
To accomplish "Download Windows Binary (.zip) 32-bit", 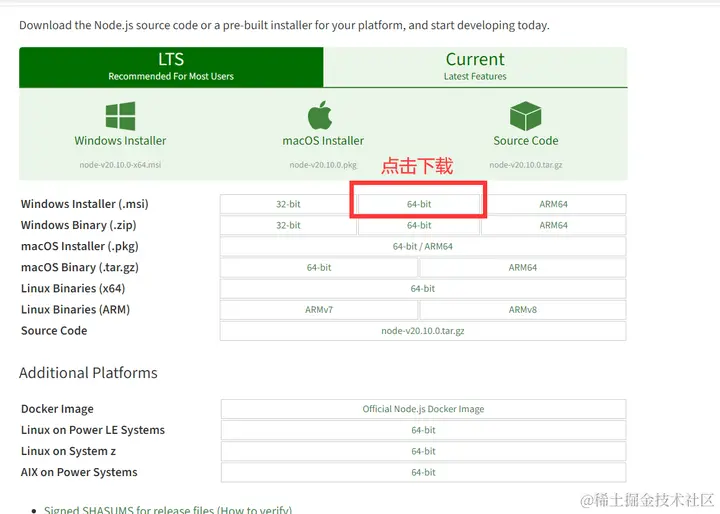I will pyautogui.click(x=288, y=225).
